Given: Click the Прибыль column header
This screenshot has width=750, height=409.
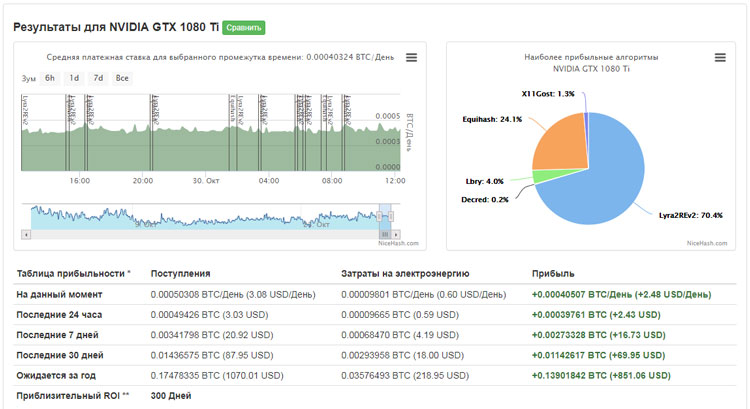Looking at the screenshot, I should [x=553, y=274].
